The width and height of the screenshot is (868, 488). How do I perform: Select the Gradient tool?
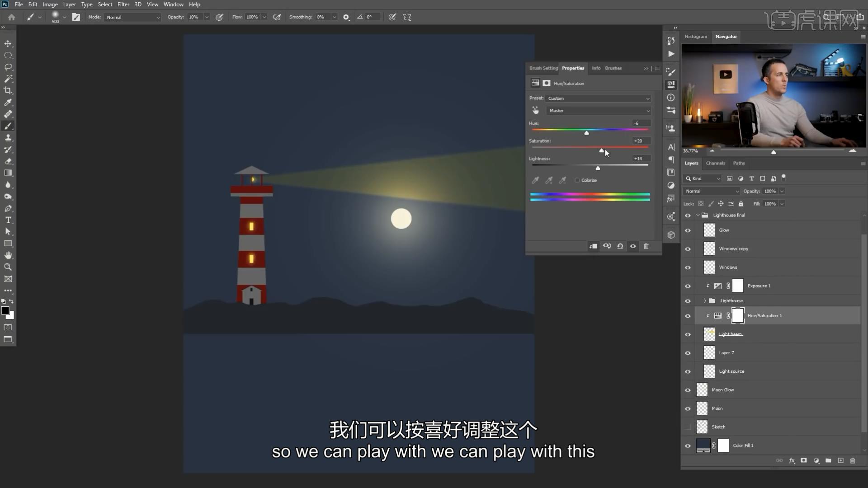8,173
